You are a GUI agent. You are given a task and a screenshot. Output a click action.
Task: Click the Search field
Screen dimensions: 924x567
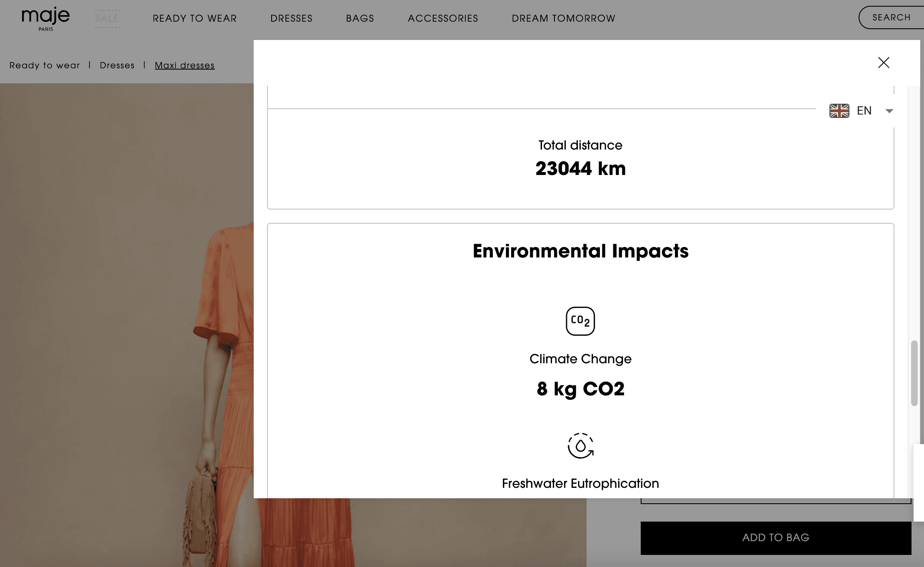coord(892,17)
